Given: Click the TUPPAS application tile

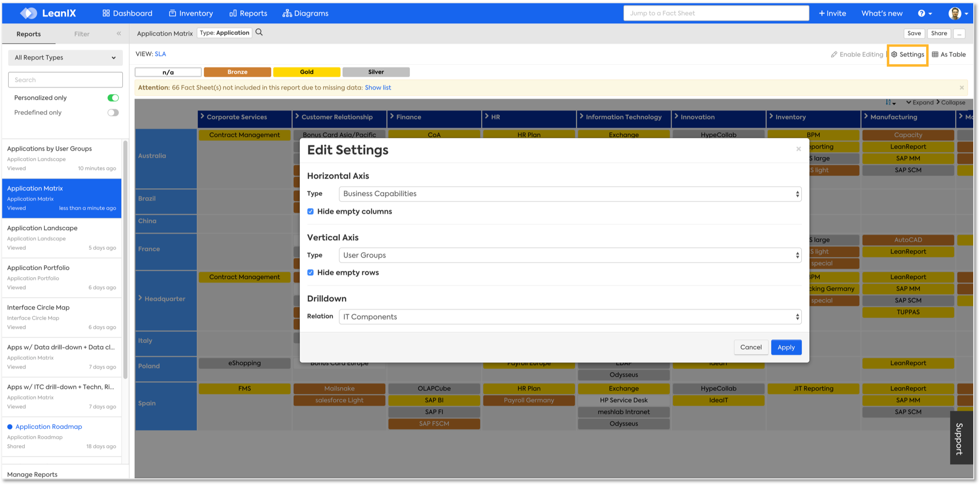Looking at the screenshot, I should coord(908,312).
